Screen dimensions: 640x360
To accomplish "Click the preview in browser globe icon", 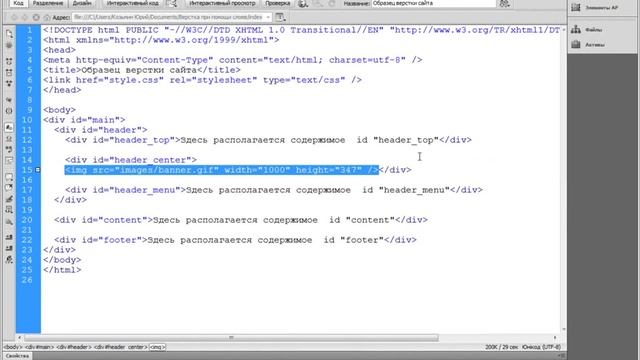I will click(303, 4).
